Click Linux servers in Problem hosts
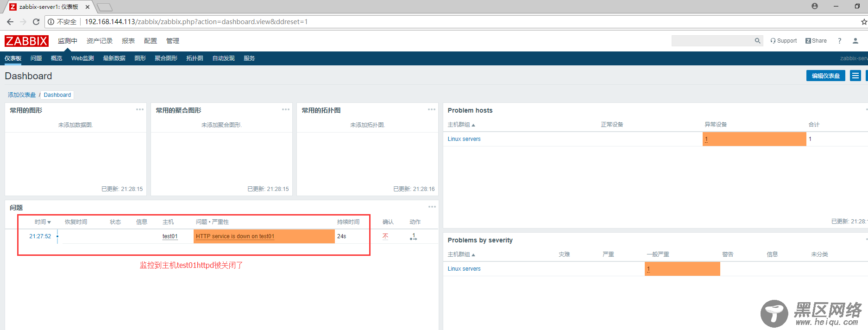868x330 pixels. (x=464, y=139)
